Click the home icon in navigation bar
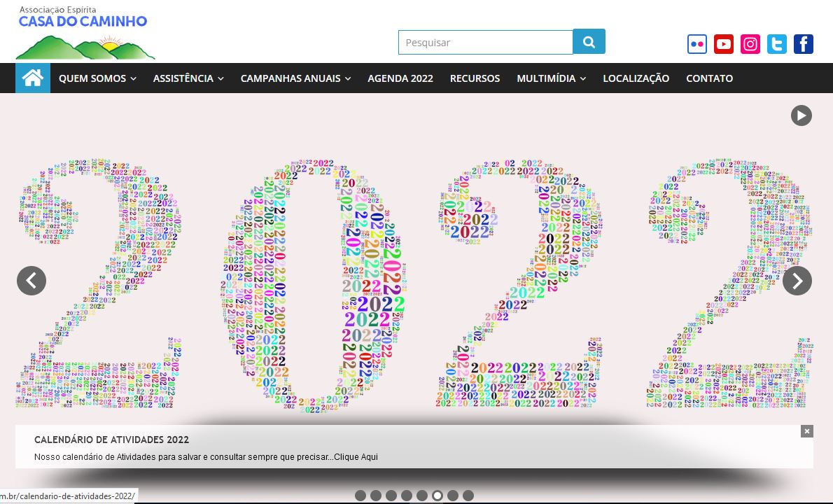This screenshot has width=833, height=504. click(x=33, y=78)
